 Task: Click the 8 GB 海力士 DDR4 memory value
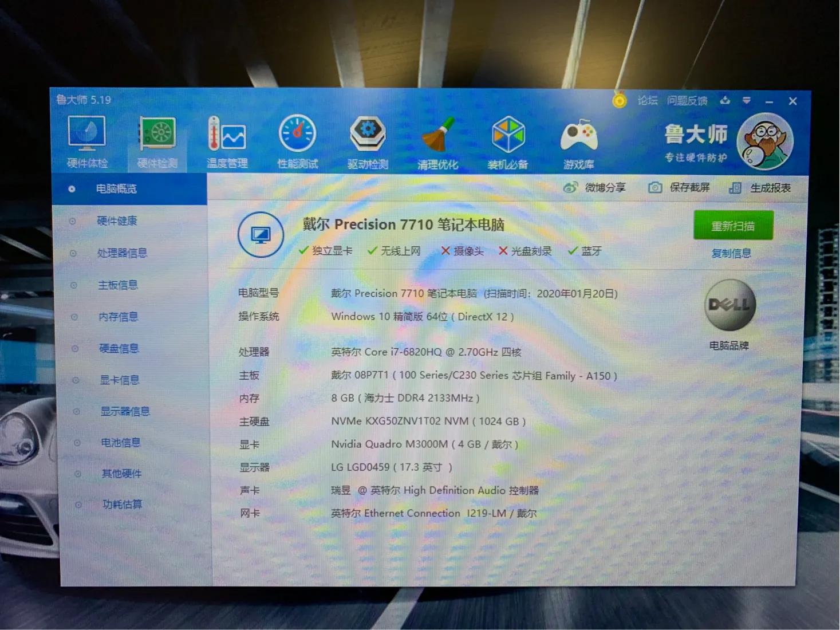[x=405, y=398]
